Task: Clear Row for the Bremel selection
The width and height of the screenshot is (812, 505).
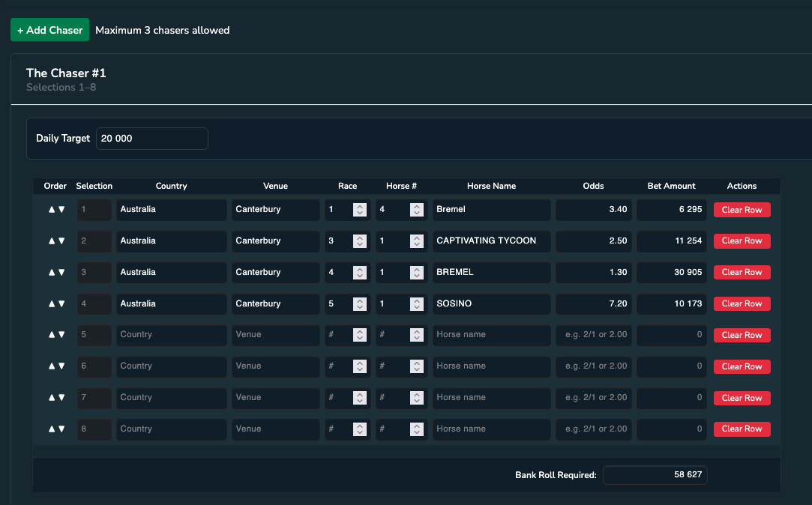Action: coord(742,209)
